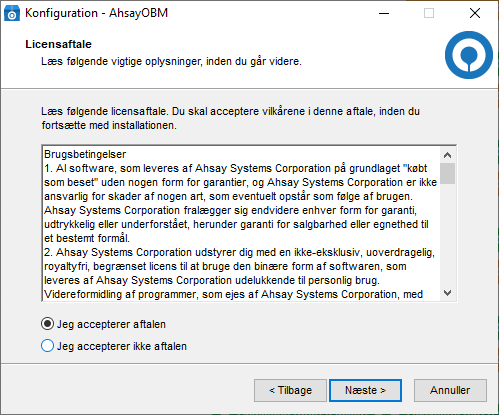499x415 pixels.
Task: Click the 'Konfiguration - AhsayOBM' window title
Action: point(97,13)
